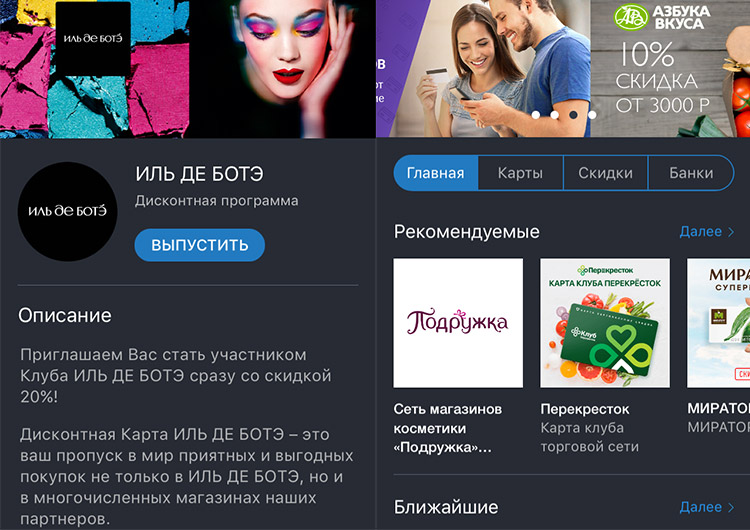Viewport: 750px width, 530px height.
Task: Select the second carousel page dot
Action: 555,115
